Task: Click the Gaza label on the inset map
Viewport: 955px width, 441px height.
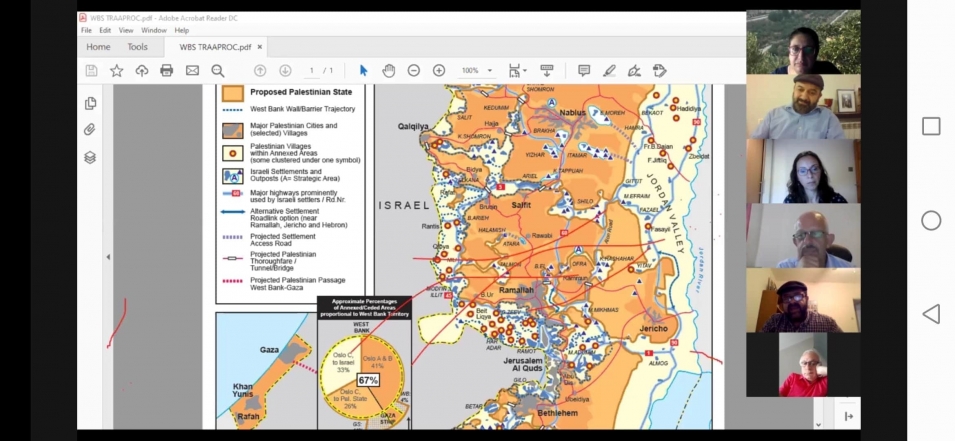Action: [269, 350]
